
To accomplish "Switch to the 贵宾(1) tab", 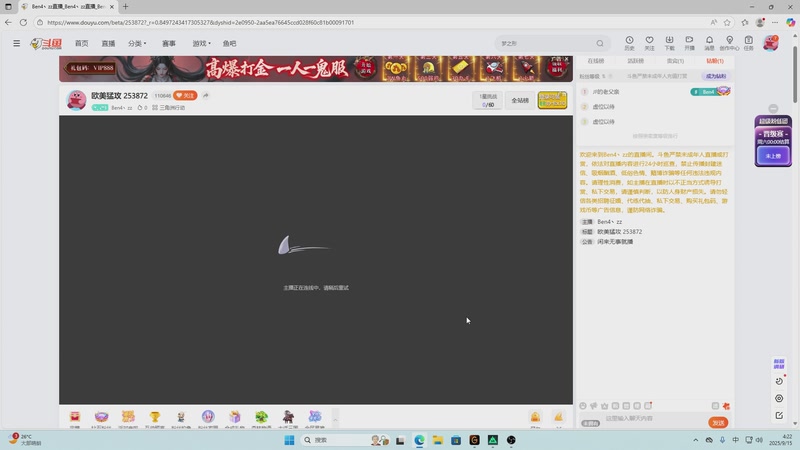I will (675, 61).
